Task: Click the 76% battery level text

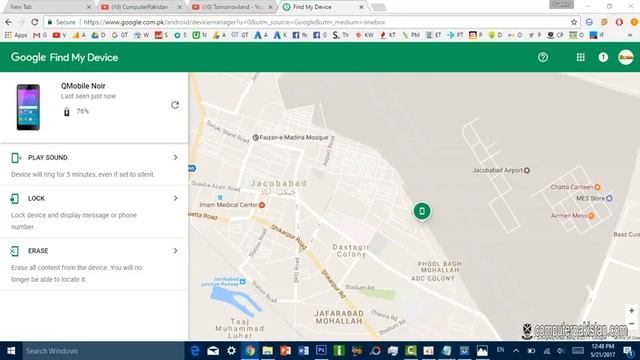Action: [82, 111]
